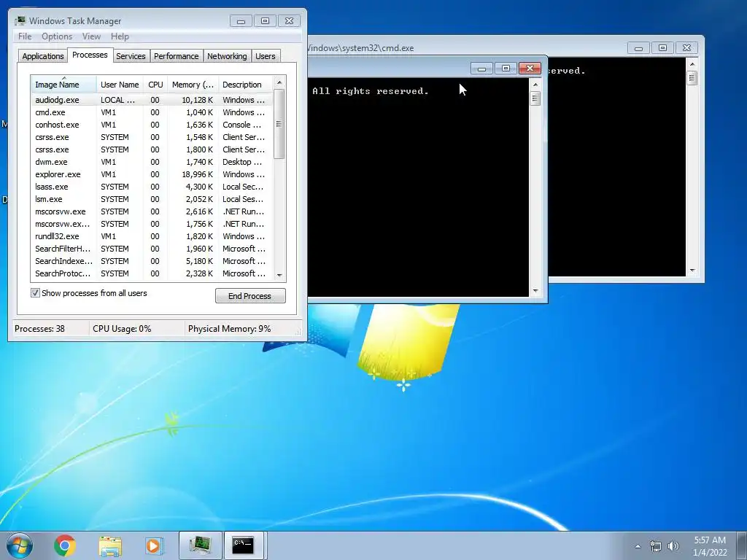Select the lsass.exe process row
747x560 pixels.
pos(152,187)
